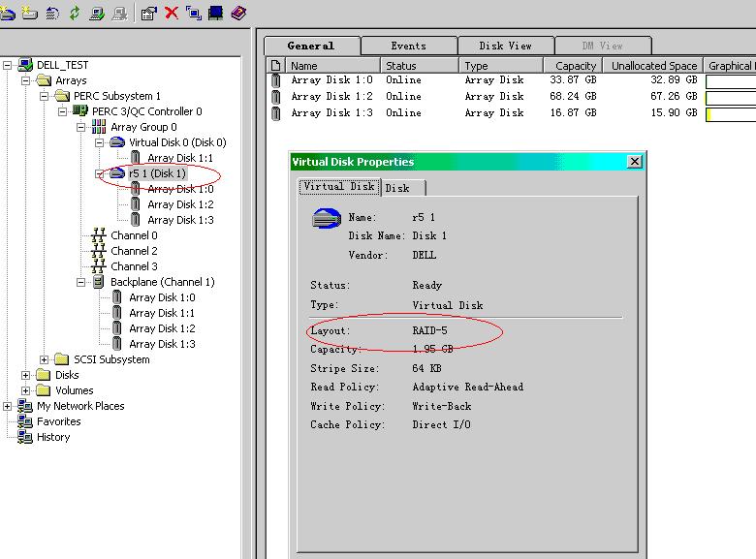Viewport: 756px width, 559px height.
Task: Click the 67.26 GB unallocated space value
Action: pyautogui.click(x=674, y=96)
